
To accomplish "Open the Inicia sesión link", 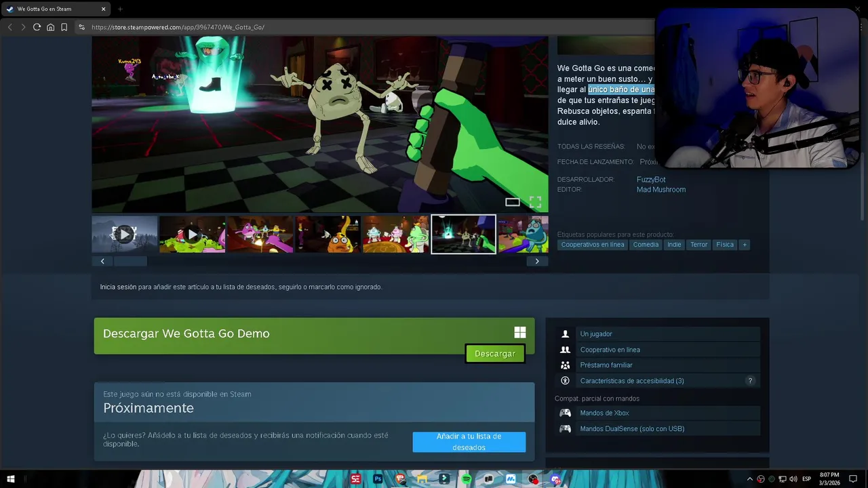I will point(118,287).
